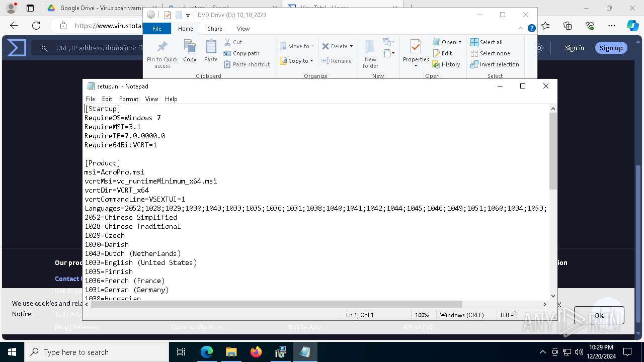Click the browser Refresh button

pos(36,26)
